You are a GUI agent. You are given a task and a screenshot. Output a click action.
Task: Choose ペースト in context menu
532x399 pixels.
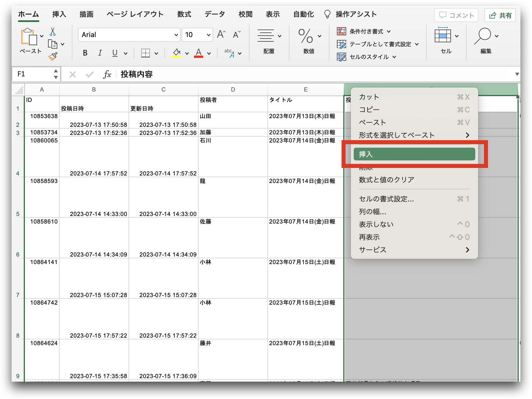coord(414,122)
